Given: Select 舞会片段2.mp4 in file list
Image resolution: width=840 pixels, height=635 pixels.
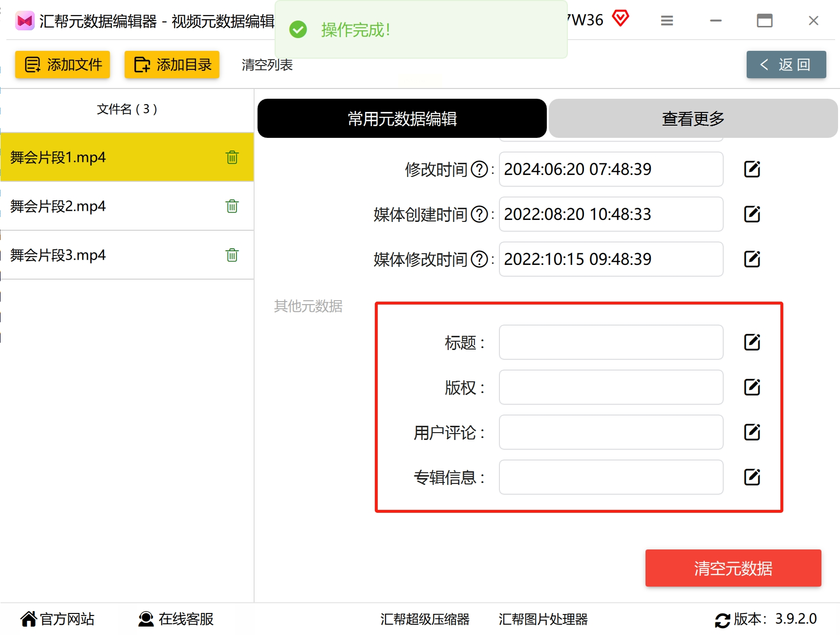Looking at the screenshot, I should [127, 206].
